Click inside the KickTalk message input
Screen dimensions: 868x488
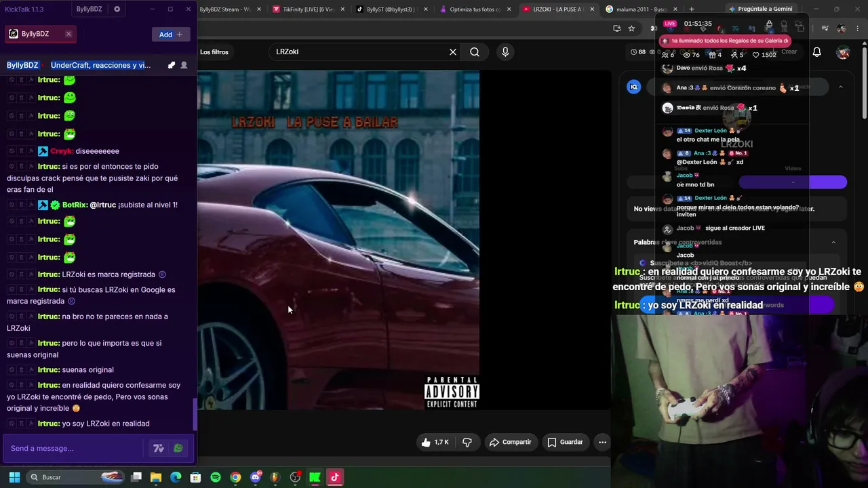(75, 448)
